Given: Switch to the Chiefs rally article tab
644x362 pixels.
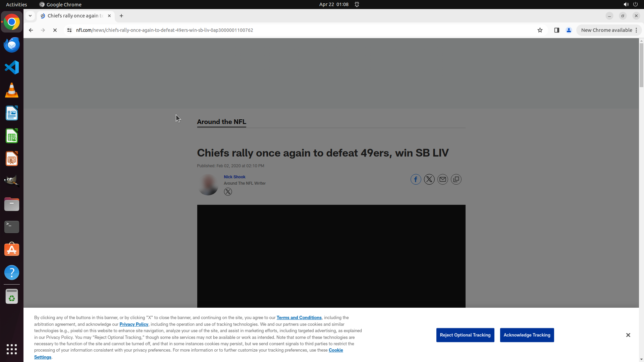Looking at the screenshot, I should (x=75, y=16).
